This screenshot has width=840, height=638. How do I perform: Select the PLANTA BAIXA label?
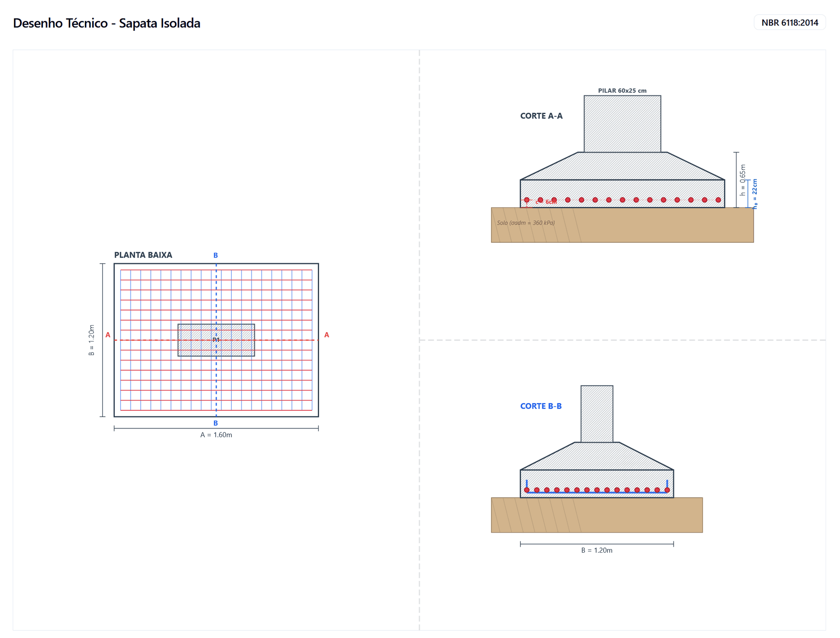point(143,255)
